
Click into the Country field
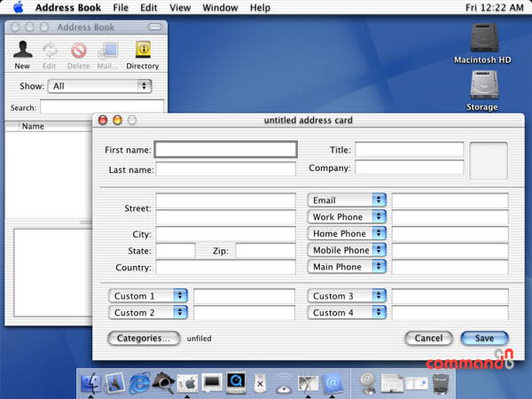pyautogui.click(x=226, y=267)
